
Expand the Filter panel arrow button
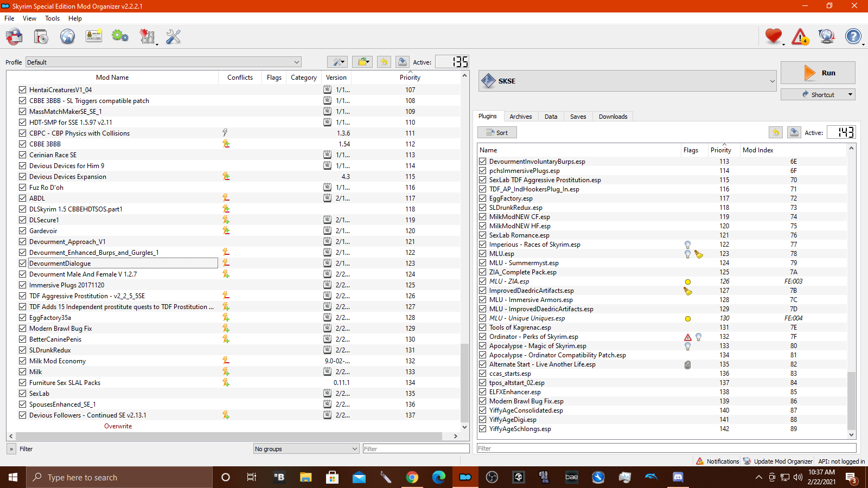[11, 448]
